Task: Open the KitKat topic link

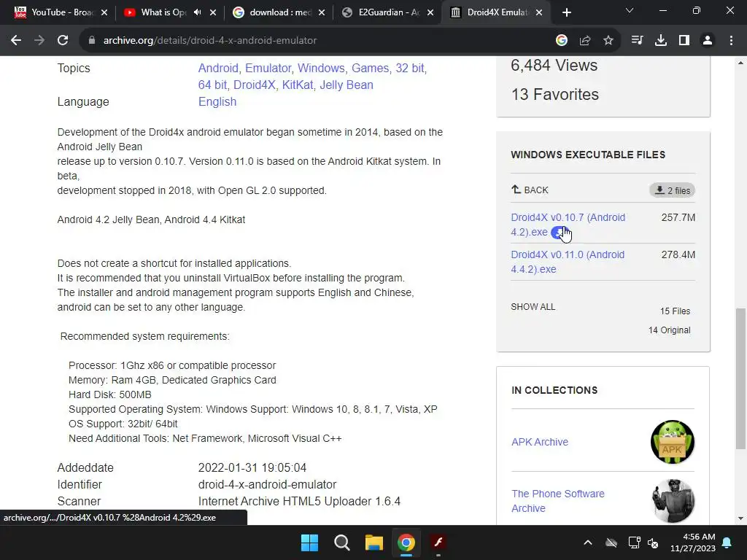Action: click(298, 85)
